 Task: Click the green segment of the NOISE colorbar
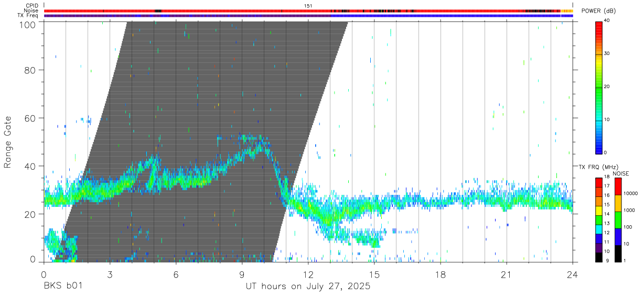coord(618,220)
